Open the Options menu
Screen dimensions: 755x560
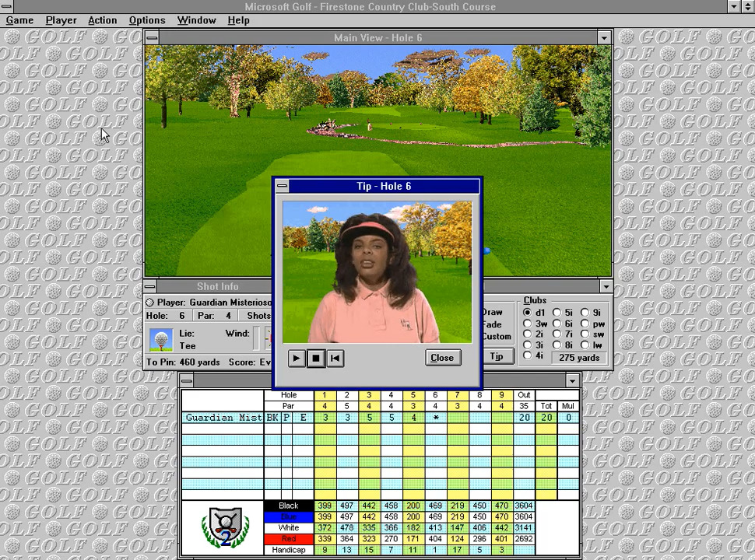click(147, 20)
